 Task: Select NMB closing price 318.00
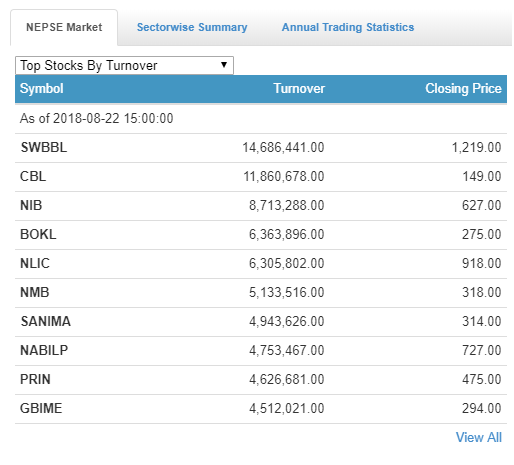(x=482, y=292)
